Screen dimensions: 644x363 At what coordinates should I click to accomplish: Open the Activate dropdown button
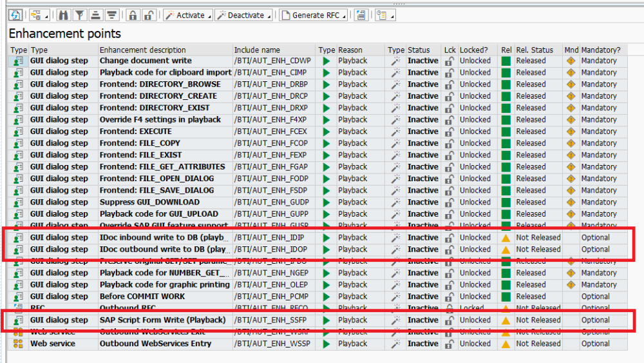pos(187,15)
